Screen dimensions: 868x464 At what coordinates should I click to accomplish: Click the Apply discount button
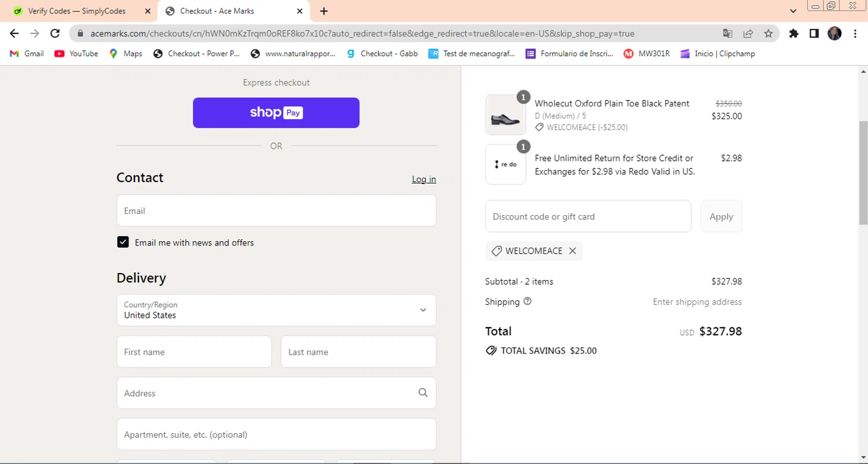click(x=721, y=216)
